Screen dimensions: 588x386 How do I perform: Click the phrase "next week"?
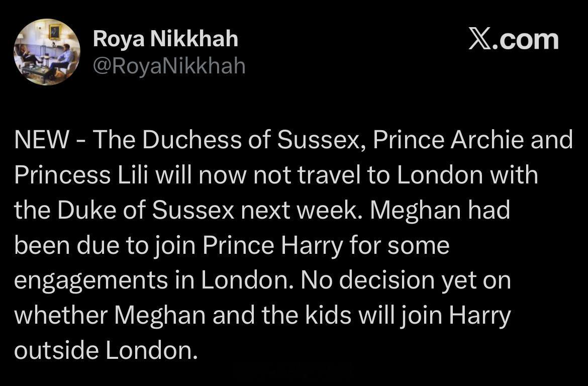point(303,210)
